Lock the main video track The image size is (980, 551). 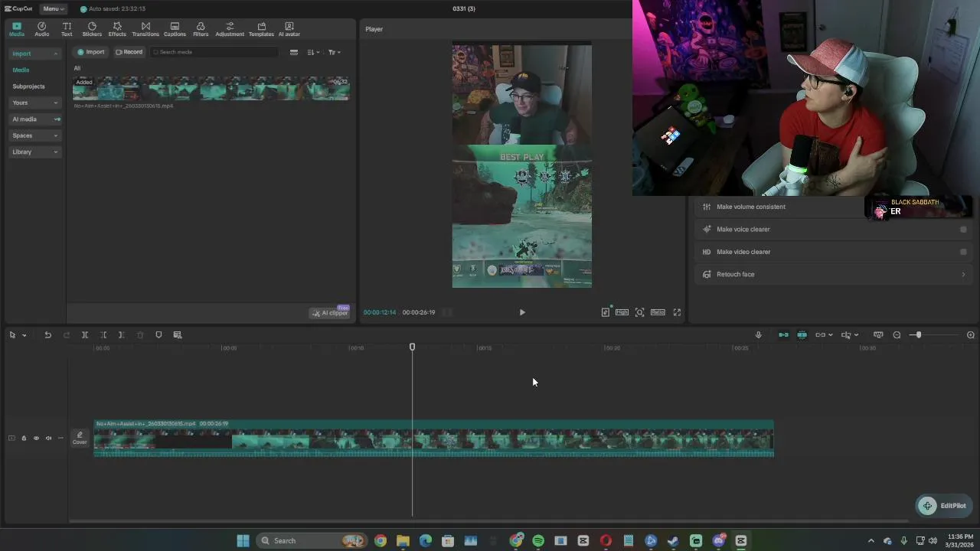tap(24, 439)
